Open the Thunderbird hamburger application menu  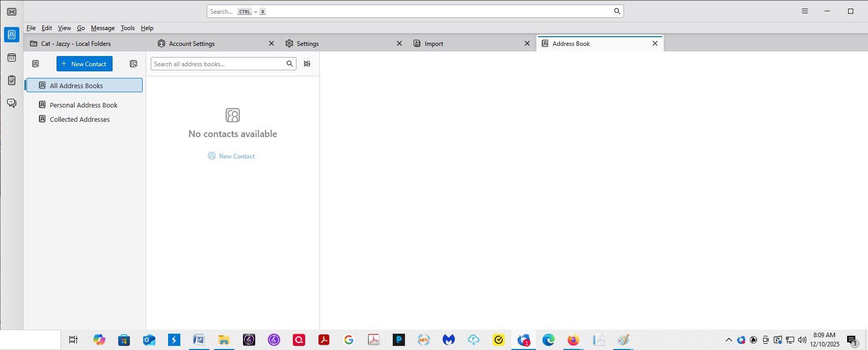[805, 11]
